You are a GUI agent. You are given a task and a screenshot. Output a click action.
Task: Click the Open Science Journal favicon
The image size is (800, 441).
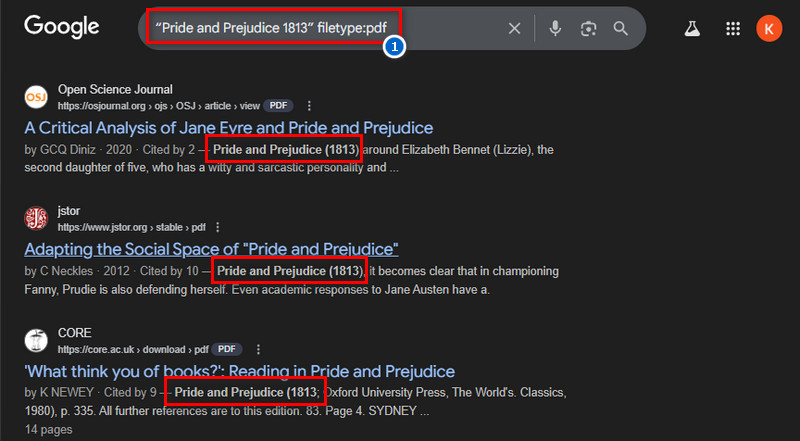click(x=36, y=97)
